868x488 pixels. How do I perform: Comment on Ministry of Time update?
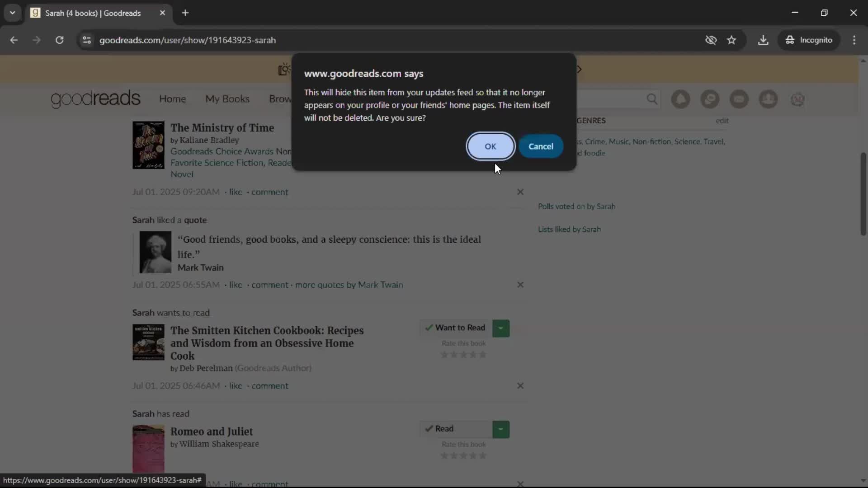[x=270, y=192]
